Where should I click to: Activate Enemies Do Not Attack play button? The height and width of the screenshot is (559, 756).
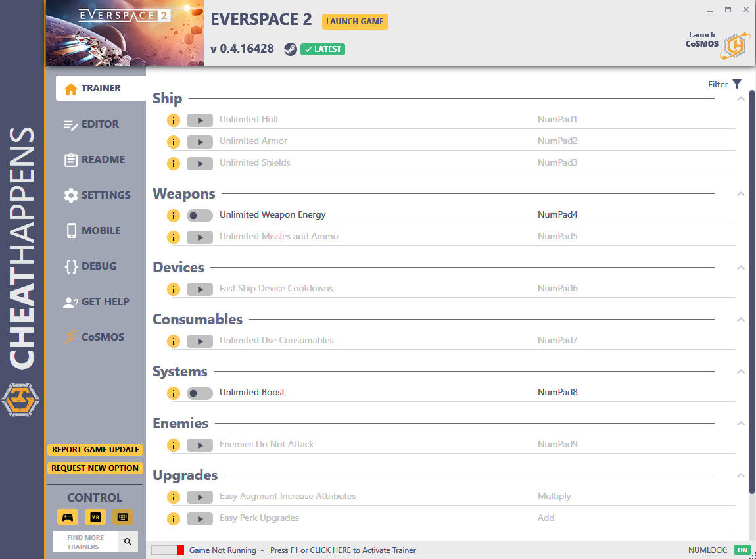[200, 445]
